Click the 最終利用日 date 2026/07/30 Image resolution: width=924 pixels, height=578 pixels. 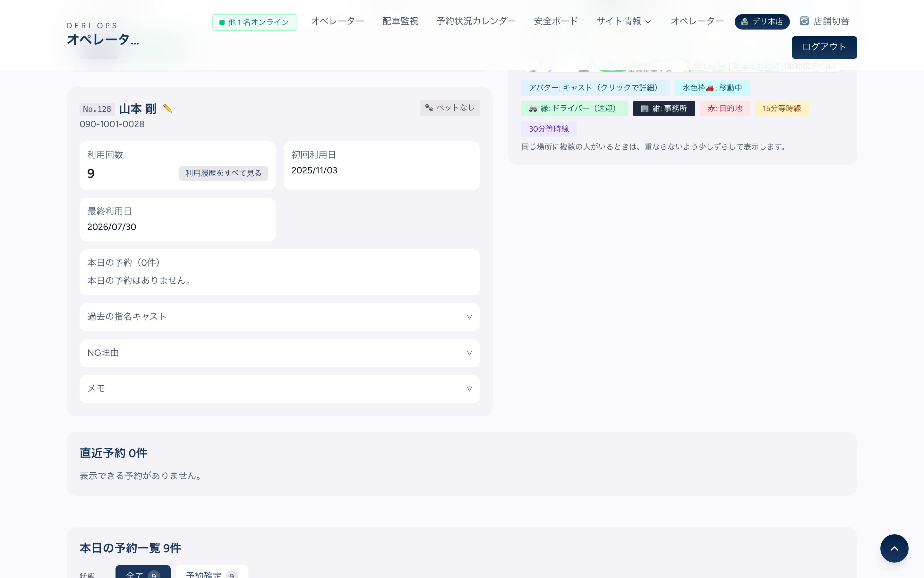click(112, 227)
